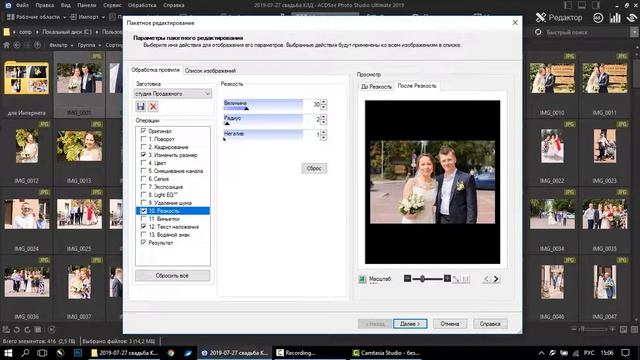The image size is (640, 360).
Task: Click the Сброс button
Action: click(x=314, y=168)
